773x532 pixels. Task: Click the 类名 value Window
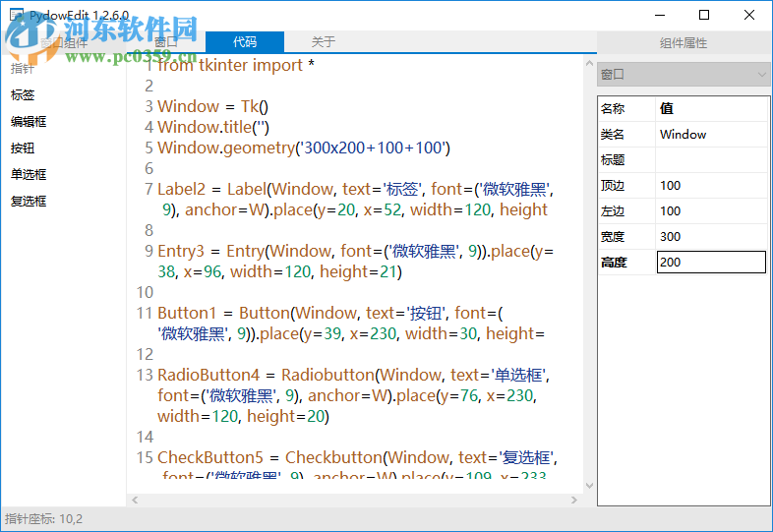(x=711, y=134)
